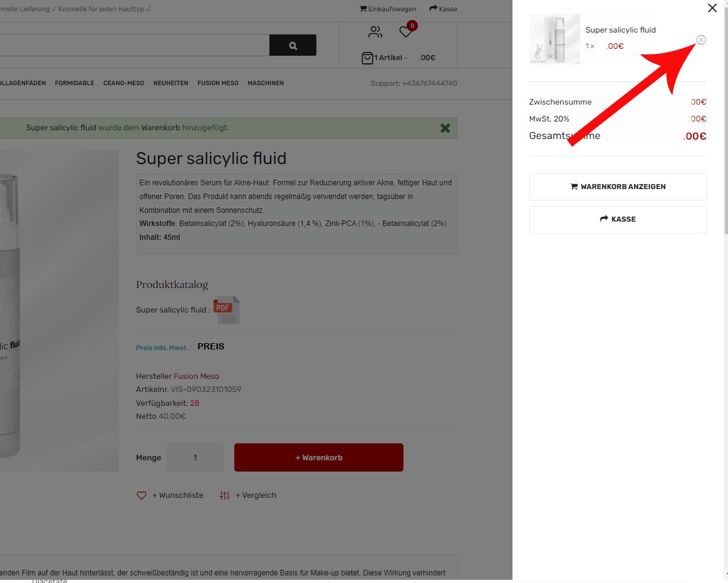This screenshot has height=583, width=728.
Task: Open the Neuheiten menu item
Action: coord(170,83)
